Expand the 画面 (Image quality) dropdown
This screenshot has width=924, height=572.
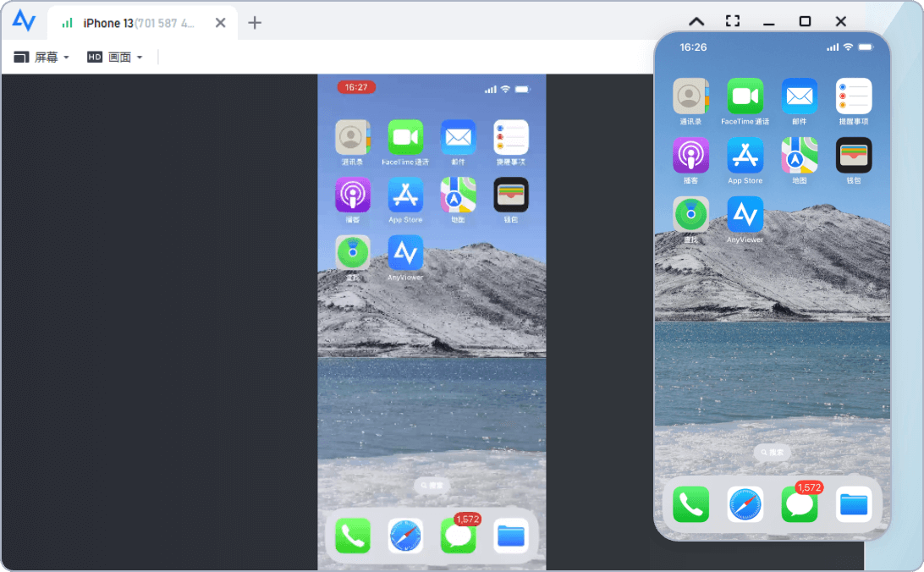click(x=115, y=58)
